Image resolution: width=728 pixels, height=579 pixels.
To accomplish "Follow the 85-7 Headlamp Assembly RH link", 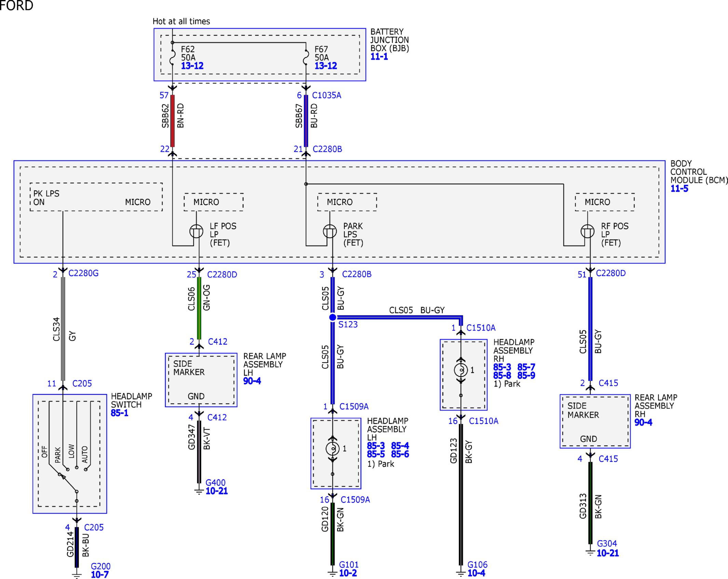I will (526, 367).
